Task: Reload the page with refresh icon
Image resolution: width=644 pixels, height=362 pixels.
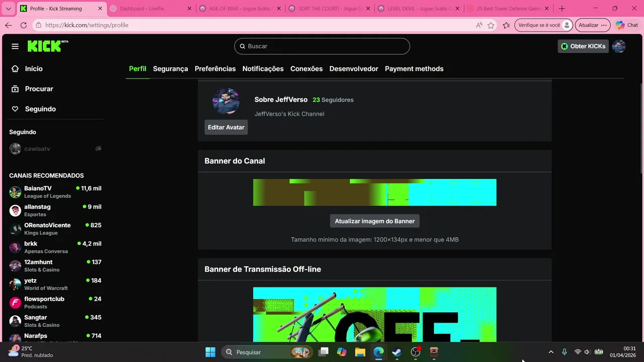Action: tap(24, 25)
